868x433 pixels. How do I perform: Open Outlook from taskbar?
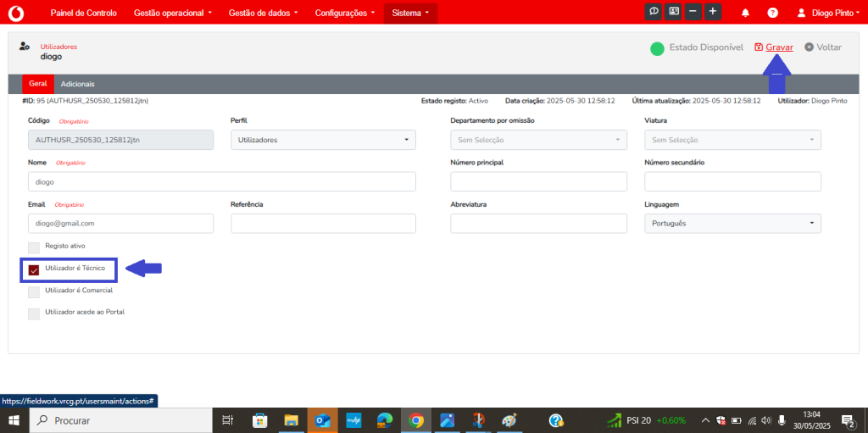click(323, 421)
